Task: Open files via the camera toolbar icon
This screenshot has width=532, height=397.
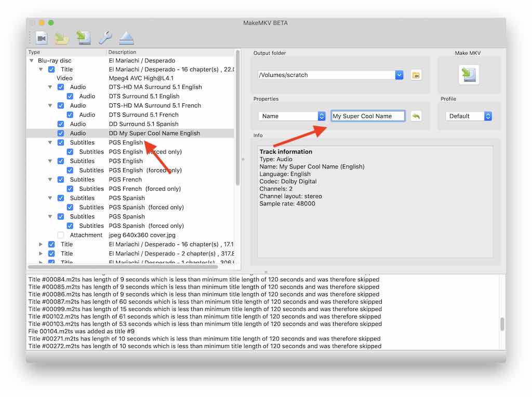Action: pyautogui.click(x=42, y=38)
